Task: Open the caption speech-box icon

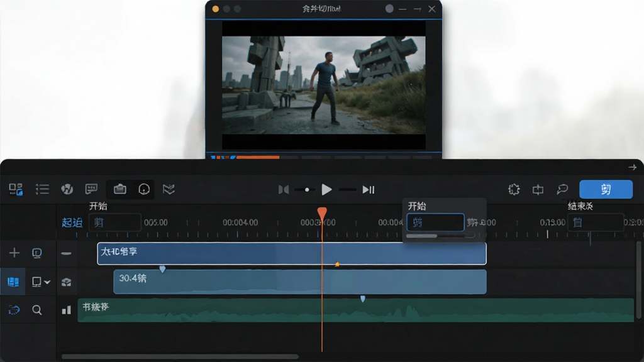Action: [91, 189]
